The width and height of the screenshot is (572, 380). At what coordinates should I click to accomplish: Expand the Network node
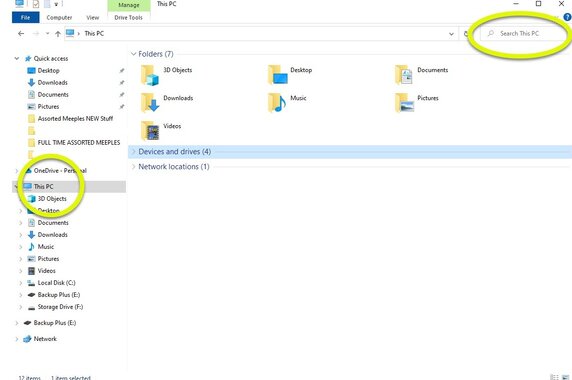pyautogui.click(x=17, y=339)
